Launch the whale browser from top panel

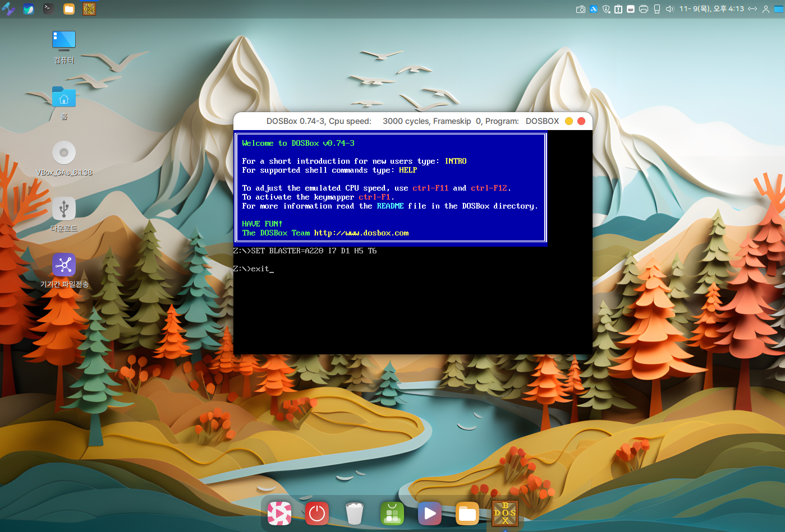[29, 9]
